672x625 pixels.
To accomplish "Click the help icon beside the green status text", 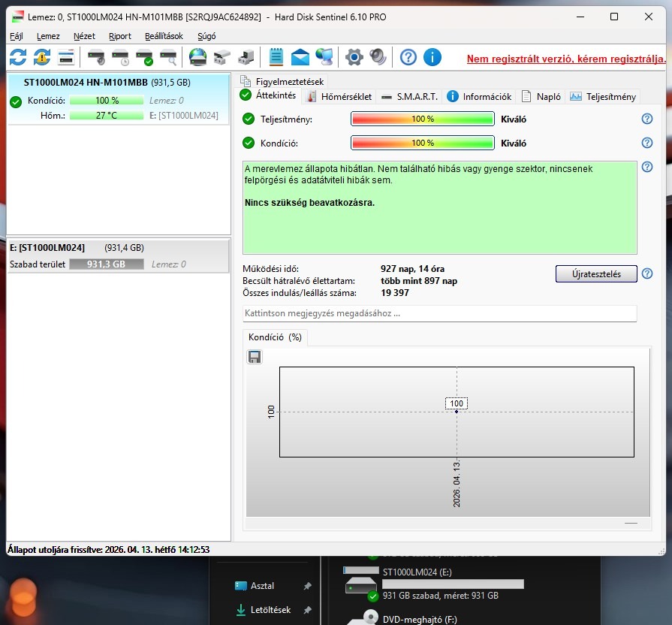I will click(x=647, y=167).
